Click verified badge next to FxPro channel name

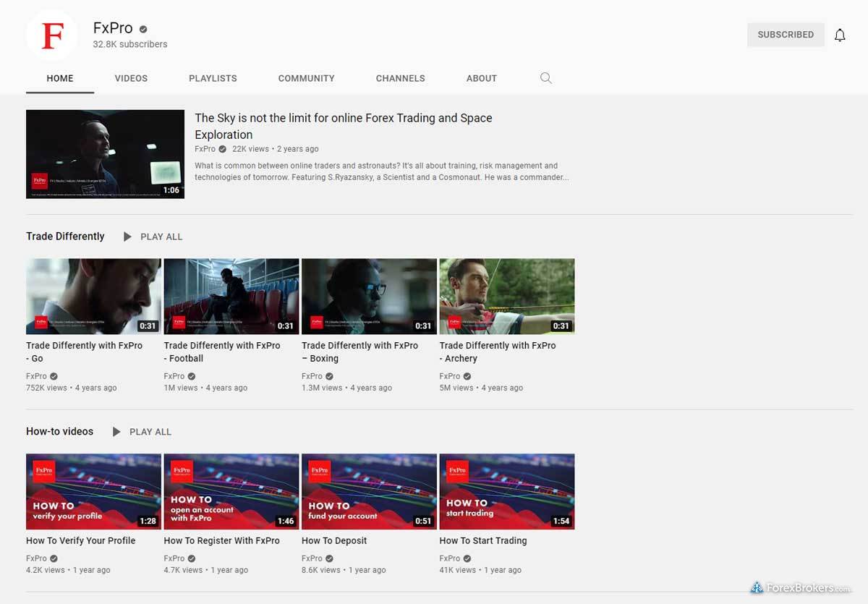point(143,29)
